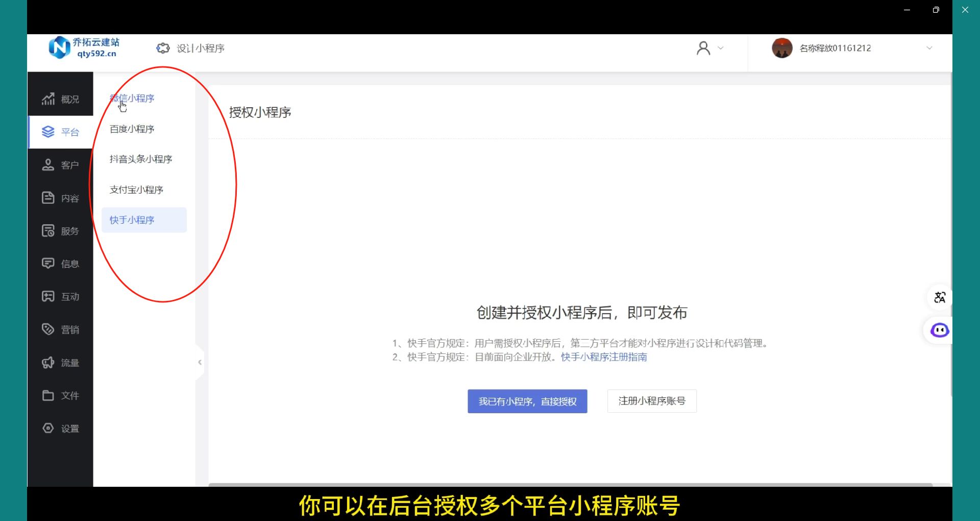The height and width of the screenshot is (521, 980).
Task: Click the 名称释放01161212 account name
Action: [x=835, y=48]
